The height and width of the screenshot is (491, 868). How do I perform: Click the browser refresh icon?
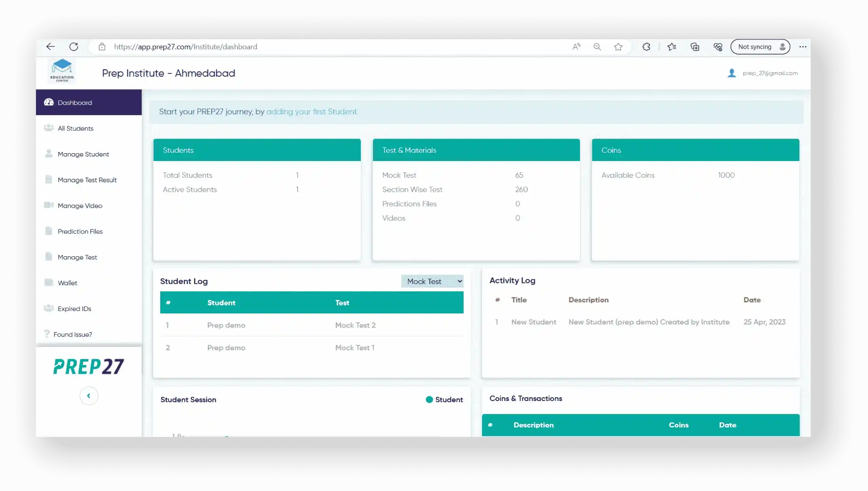73,47
